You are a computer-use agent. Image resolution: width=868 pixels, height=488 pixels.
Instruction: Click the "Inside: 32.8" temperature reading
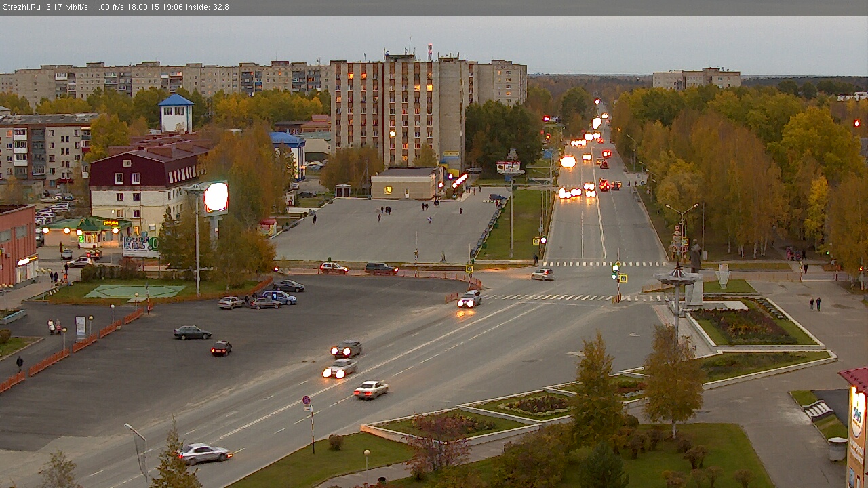(208, 7)
